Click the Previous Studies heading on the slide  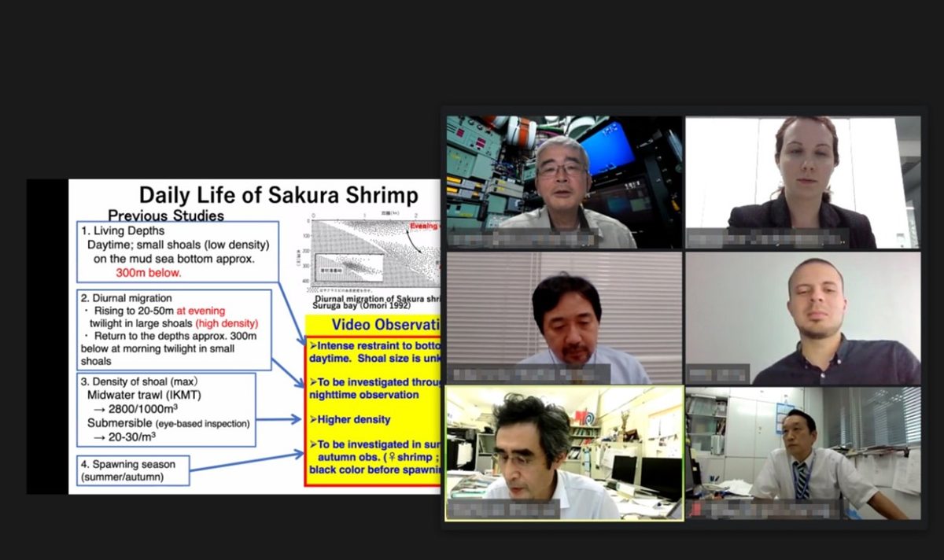pos(166,216)
